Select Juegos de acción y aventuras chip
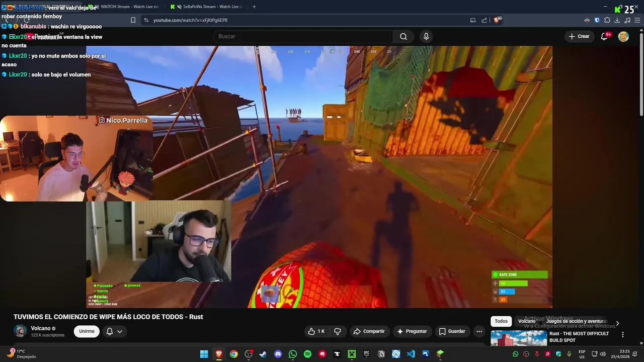The image size is (644, 362). (x=577, y=321)
